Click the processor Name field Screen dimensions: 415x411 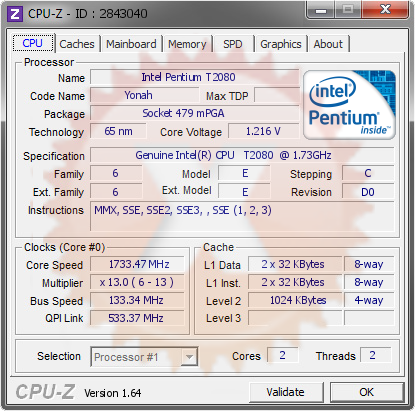point(195,77)
